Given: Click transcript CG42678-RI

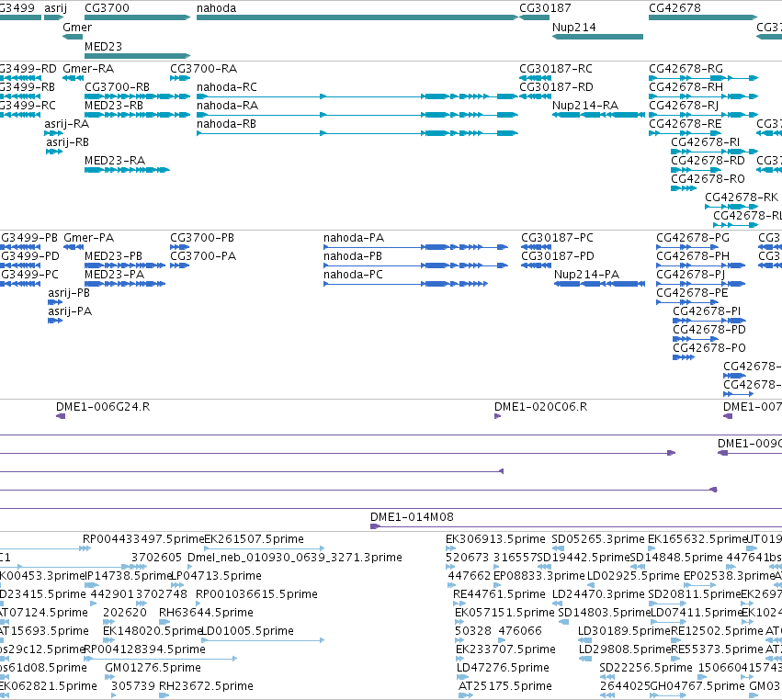Looking at the screenshot, I should tap(714, 152).
